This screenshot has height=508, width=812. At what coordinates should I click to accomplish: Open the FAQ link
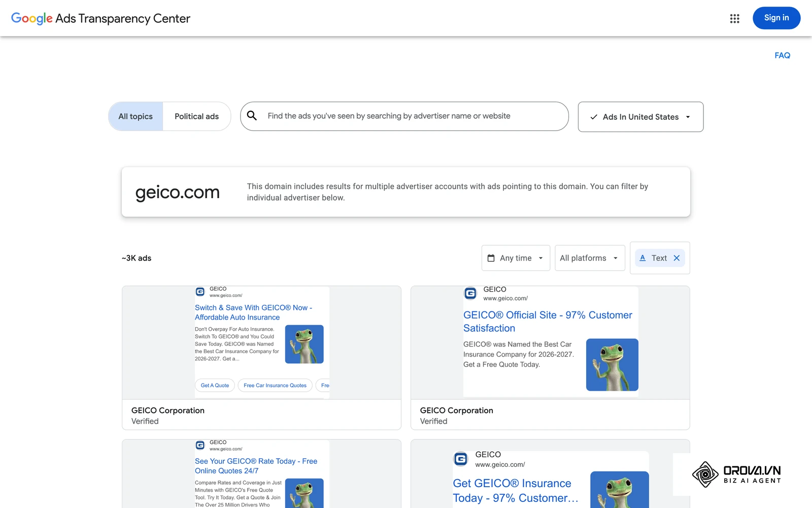(782, 55)
